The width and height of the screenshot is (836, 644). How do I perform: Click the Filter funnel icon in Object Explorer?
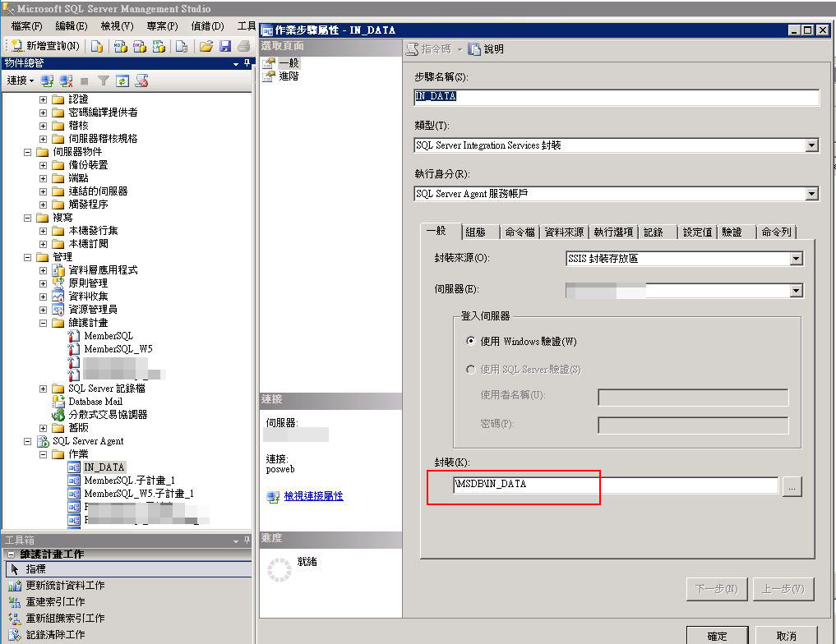tap(104, 81)
